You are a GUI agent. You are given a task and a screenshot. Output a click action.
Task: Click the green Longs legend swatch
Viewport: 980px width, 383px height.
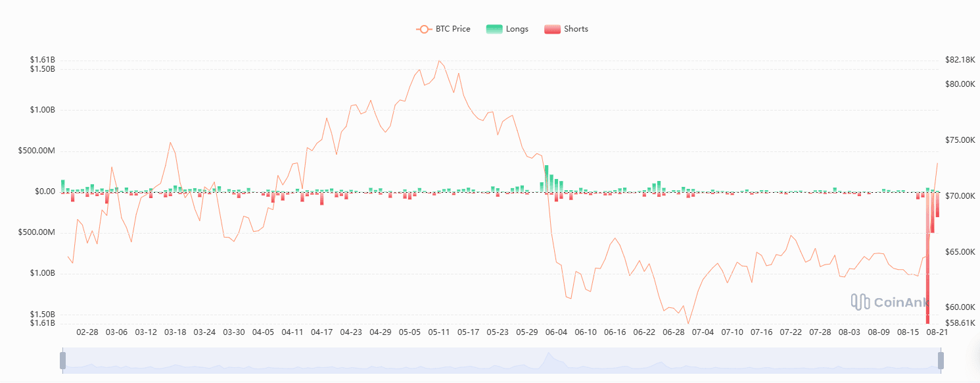tap(494, 29)
